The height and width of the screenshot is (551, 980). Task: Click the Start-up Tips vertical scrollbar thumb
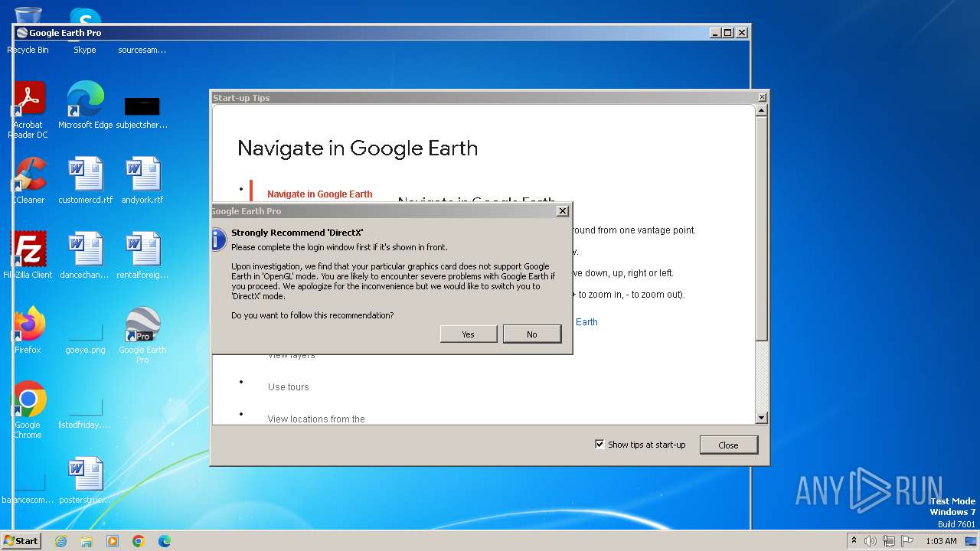point(761,228)
